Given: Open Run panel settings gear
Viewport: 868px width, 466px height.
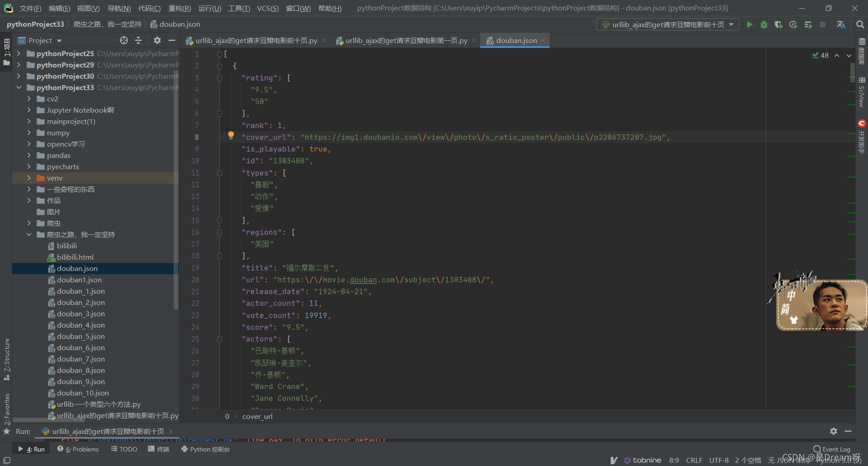Looking at the screenshot, I should 834,431.
